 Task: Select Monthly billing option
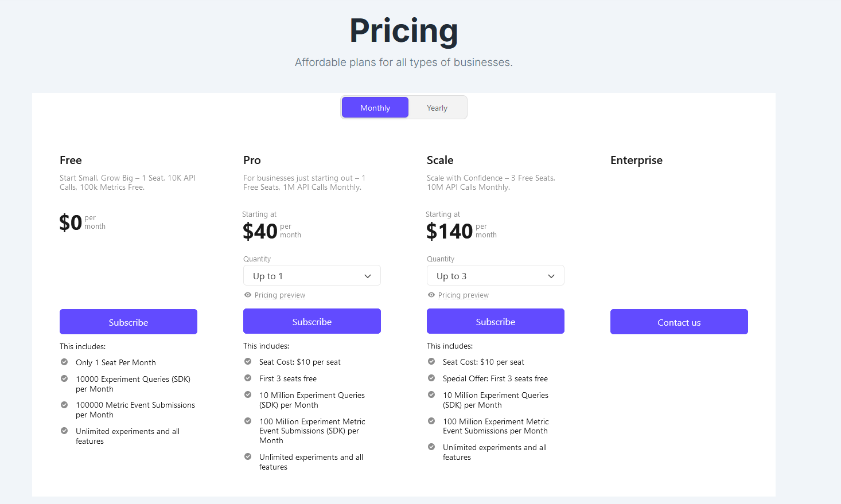coord(375,108)
